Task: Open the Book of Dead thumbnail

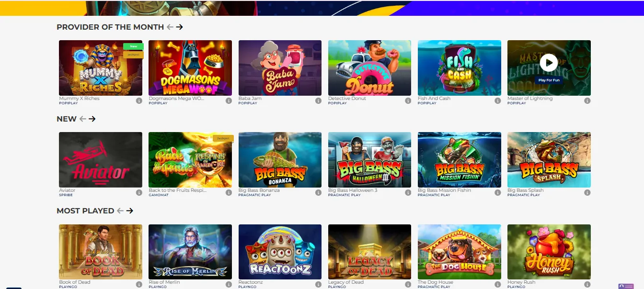Action: click(101, 252)
